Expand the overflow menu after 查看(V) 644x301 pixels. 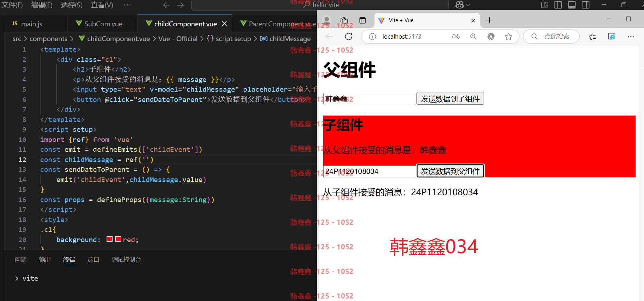(x=127, y=5)
